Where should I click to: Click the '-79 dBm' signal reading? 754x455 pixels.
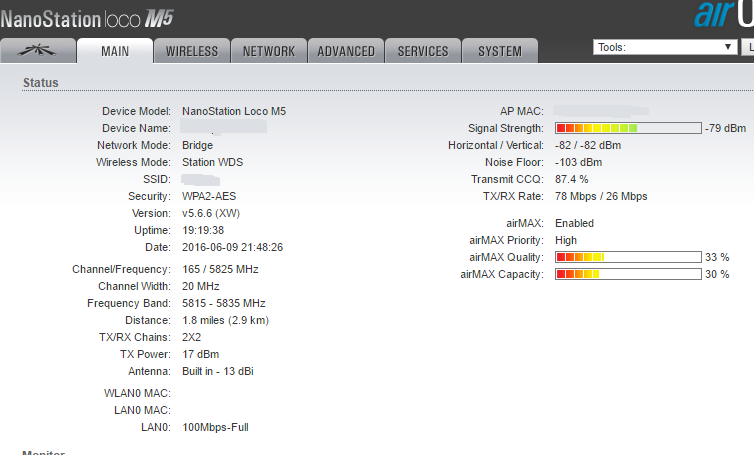pos(725,128)
